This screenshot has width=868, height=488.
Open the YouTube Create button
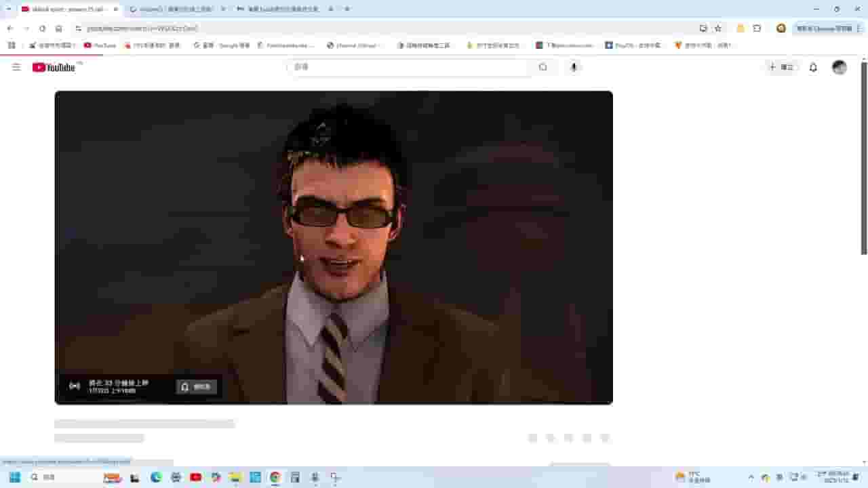pyautogui.click(x=781, y=67)
